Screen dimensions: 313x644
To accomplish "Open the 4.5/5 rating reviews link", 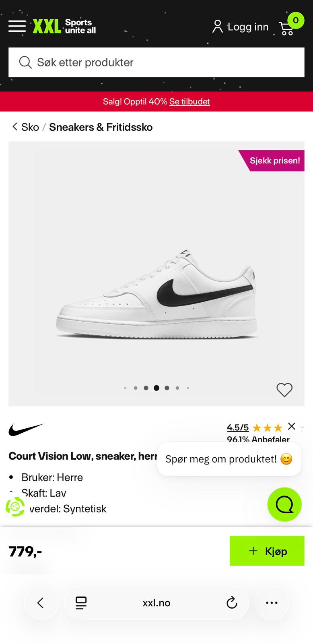I will point(238,427).
